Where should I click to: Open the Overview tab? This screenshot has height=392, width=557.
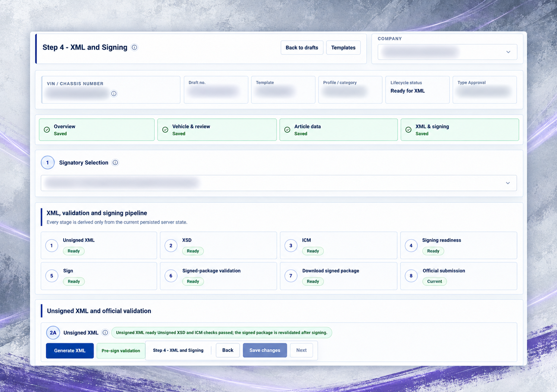(x=97, y=130)
